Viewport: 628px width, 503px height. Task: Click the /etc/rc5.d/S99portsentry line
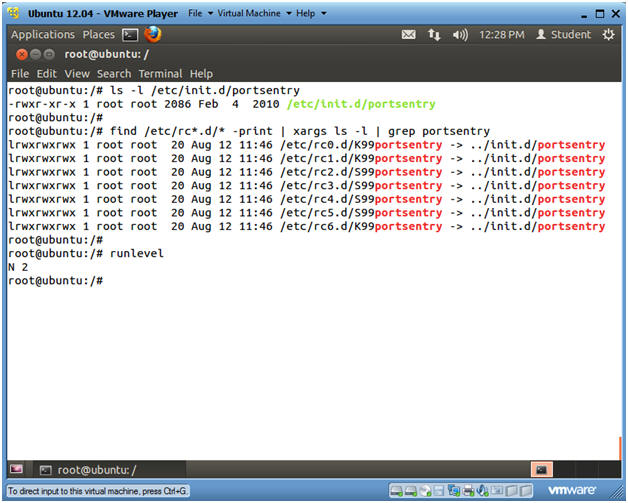[306, 213]
